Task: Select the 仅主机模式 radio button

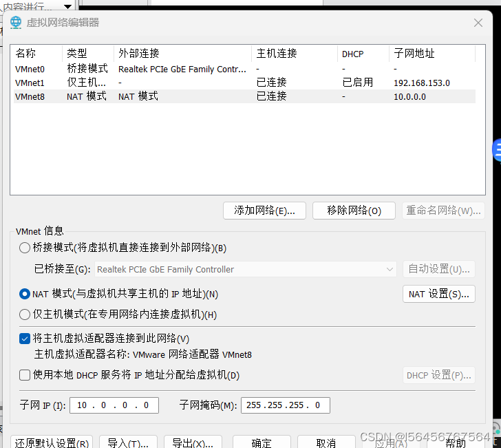Action: coord(25,314)
